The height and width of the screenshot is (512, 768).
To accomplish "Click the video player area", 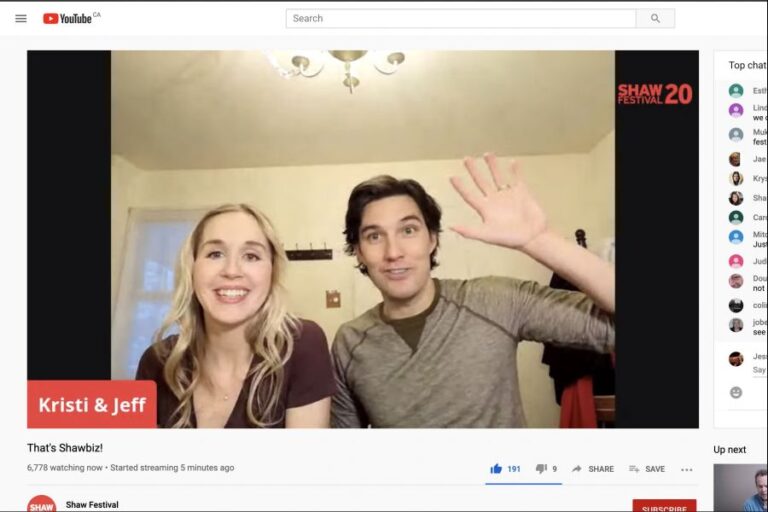I will [362, 239].
